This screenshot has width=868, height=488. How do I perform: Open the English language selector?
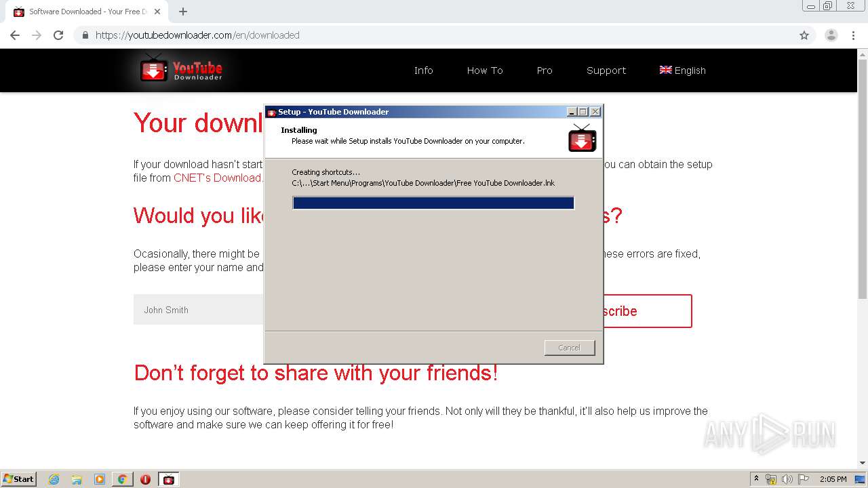pyautogui.click(x=683, y=70)
